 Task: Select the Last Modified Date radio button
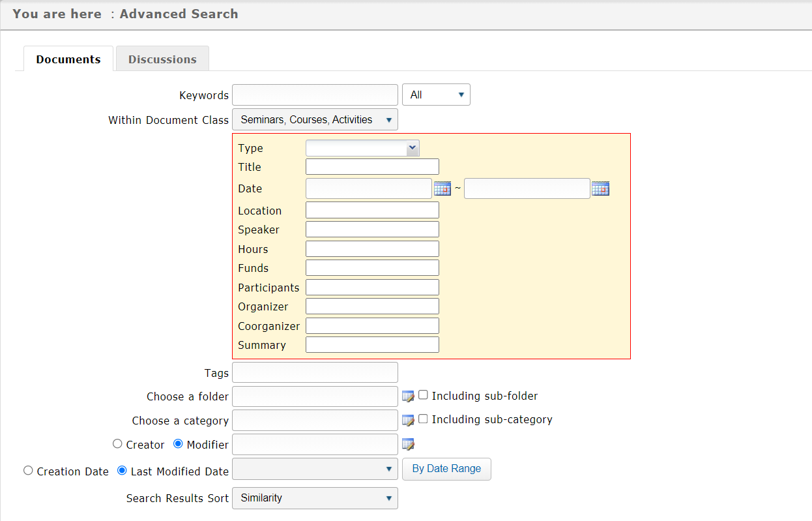pos(121,471)
